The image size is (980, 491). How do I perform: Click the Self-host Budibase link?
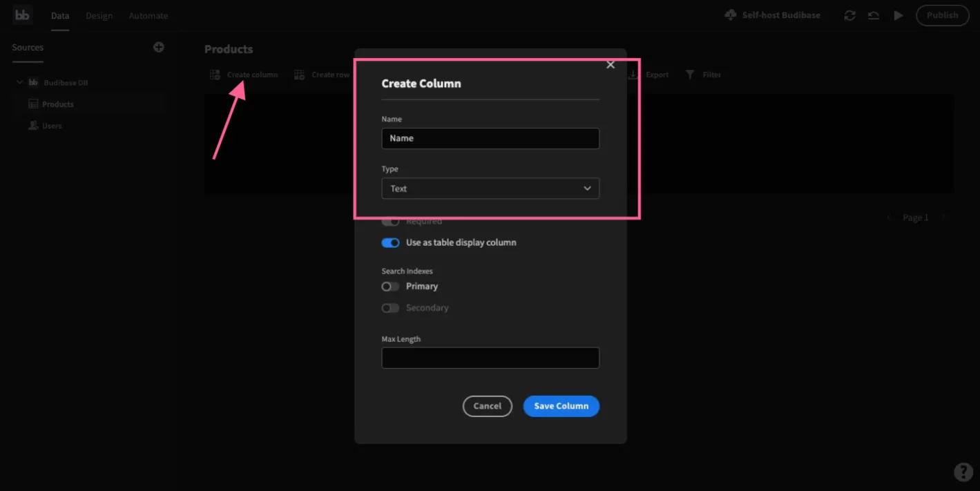[x=772, y=15]
